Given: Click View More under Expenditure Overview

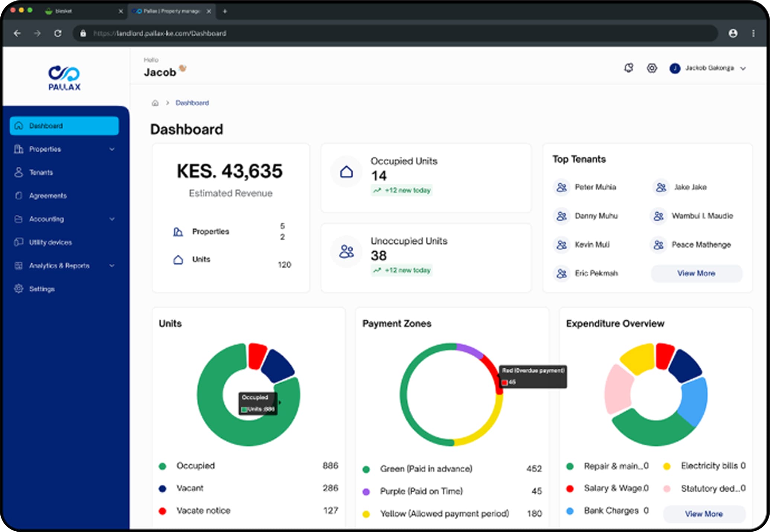Looking at the screenshot, I should tap(704, 514).
